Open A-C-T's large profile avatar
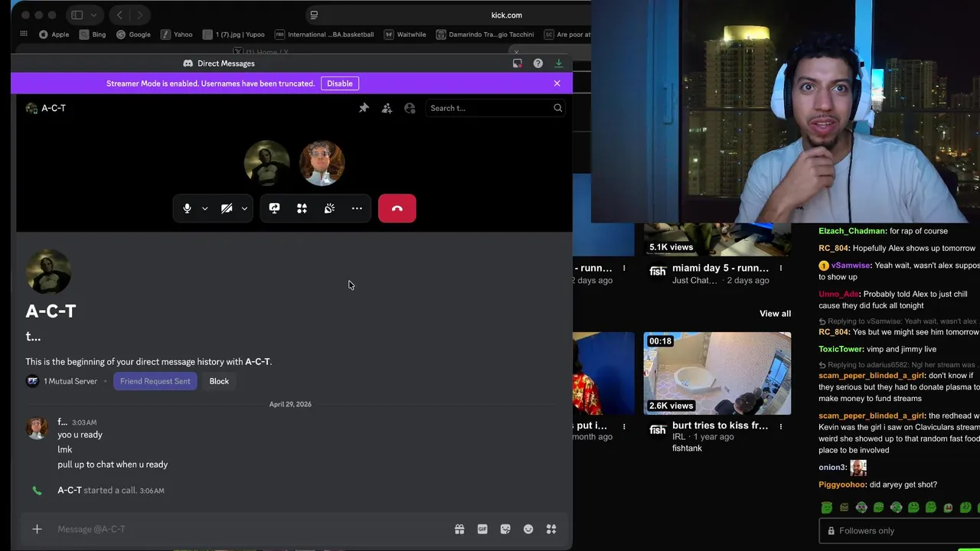The image size is (980, 551). (x=49, y=271)
